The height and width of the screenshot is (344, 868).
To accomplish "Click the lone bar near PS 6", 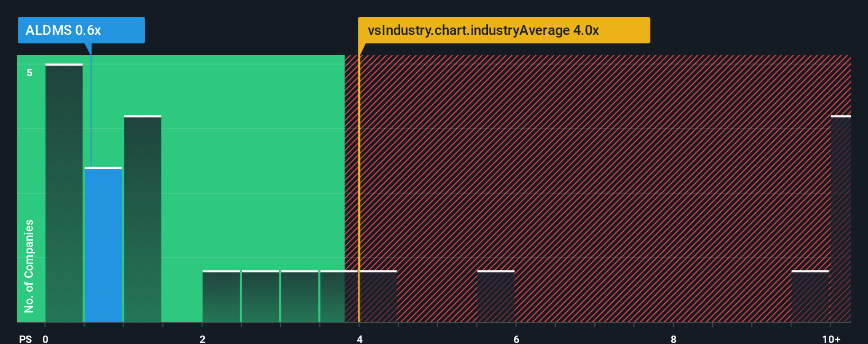I will pos(496,296).
